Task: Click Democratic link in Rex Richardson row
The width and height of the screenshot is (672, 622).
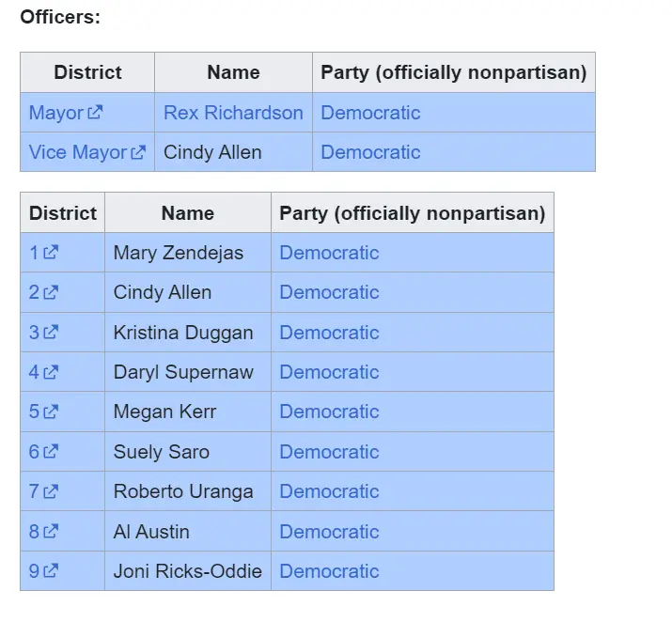Action: 370,113
